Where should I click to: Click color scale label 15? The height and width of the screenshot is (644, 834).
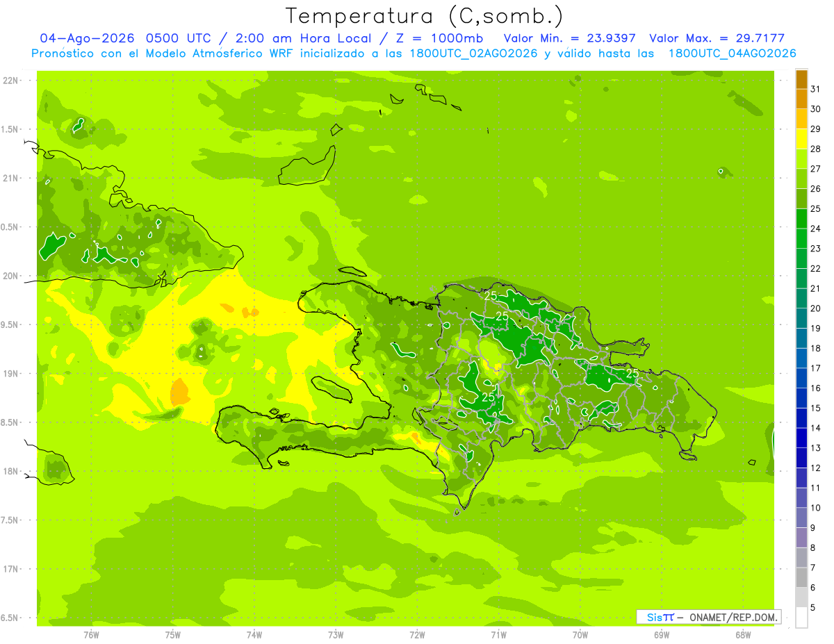tap(815, 408)
